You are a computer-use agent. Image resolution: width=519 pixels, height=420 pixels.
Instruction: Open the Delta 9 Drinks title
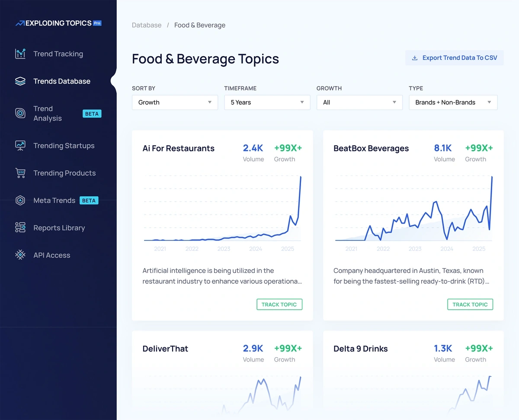pos(361,349)
